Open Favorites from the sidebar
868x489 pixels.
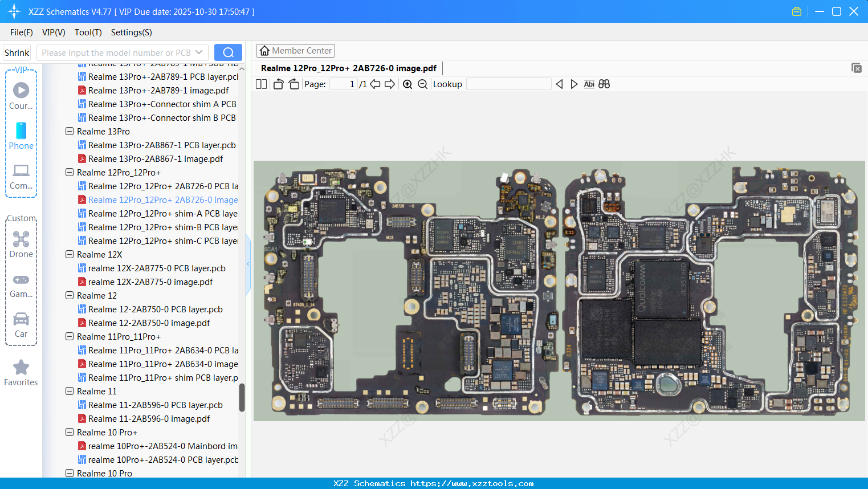[21, 373]
